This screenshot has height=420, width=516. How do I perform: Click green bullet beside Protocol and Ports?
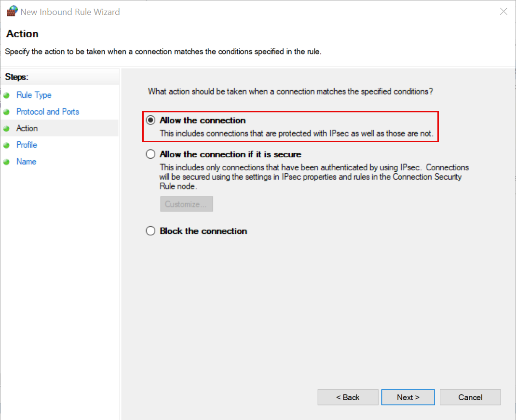[x=7, y=112]
